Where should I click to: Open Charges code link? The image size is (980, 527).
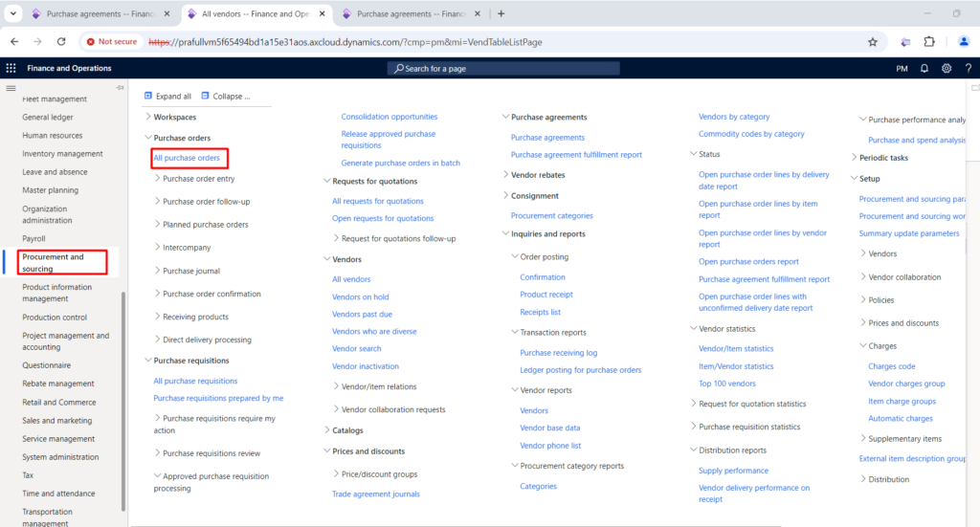pyautogui.click(x=891, y=366)
